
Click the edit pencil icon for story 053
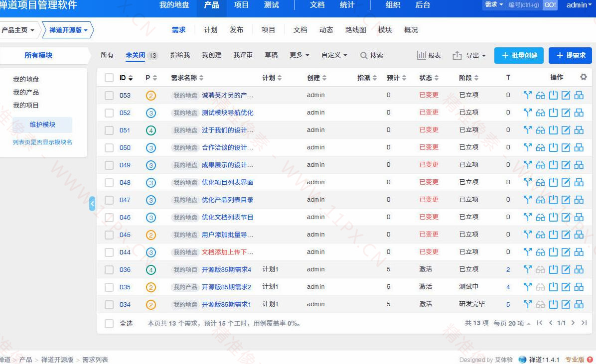(x=566, y=95)
